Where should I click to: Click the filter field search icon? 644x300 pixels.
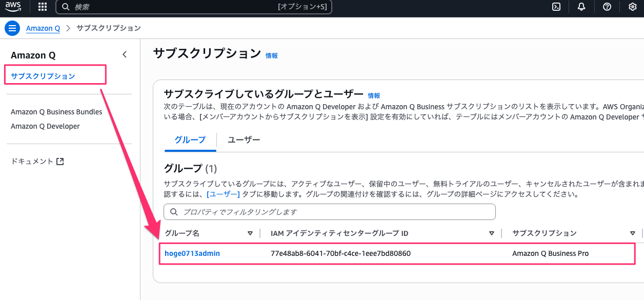pos(174,212)
